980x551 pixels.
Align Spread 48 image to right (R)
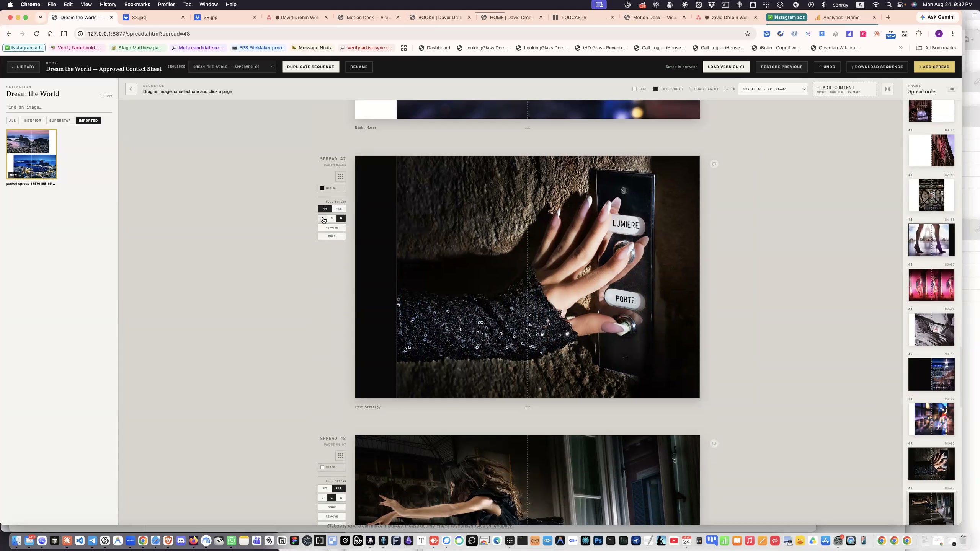341,498
